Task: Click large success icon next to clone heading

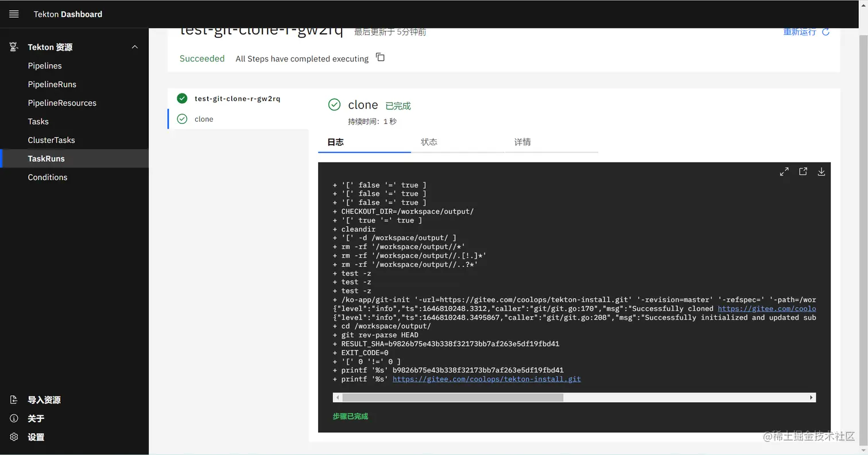Action: point(334,104)
